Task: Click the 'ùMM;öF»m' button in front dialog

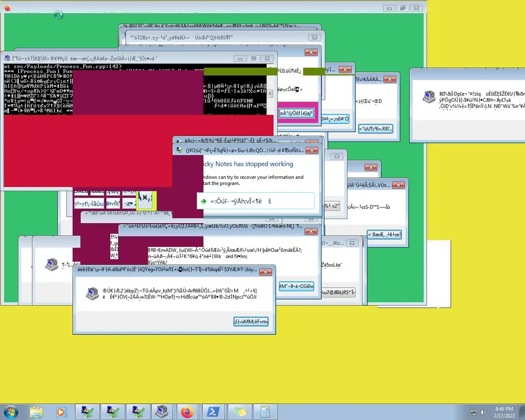Action: [x=251, y=322]
